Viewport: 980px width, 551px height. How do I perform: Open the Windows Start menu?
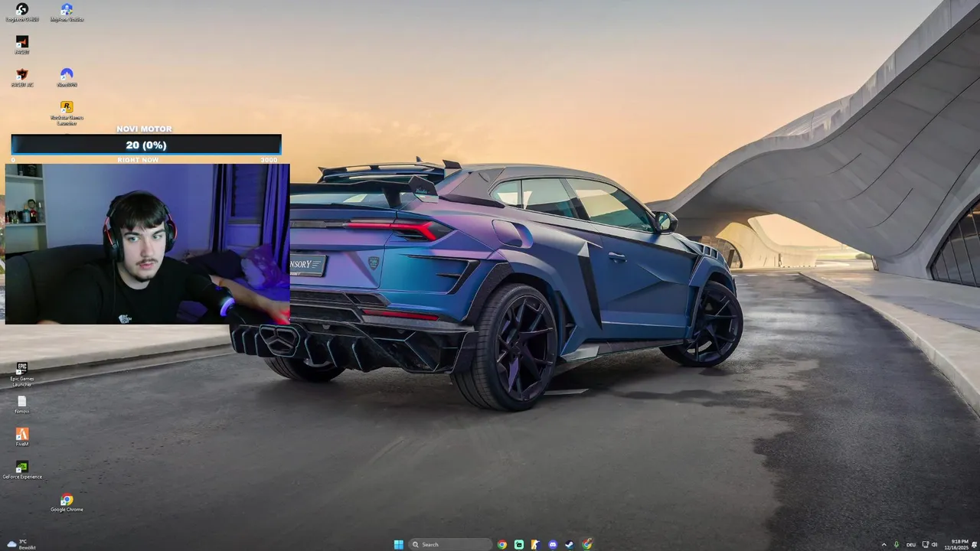398,545
